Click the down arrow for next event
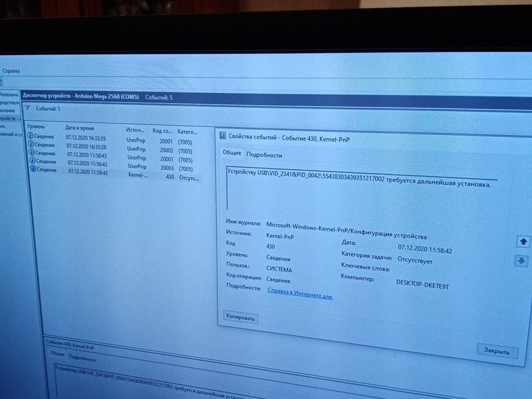 coord(523,261)
